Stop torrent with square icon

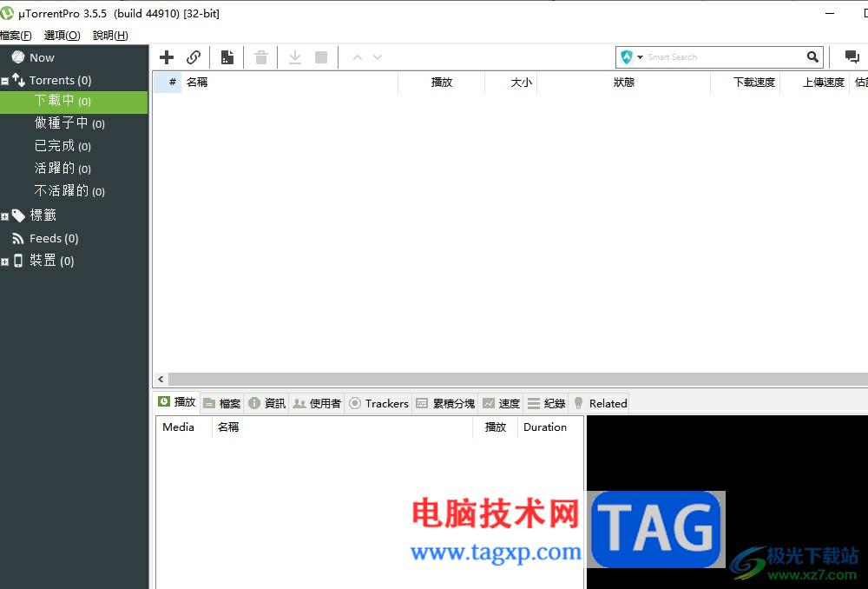pos(321,57)
